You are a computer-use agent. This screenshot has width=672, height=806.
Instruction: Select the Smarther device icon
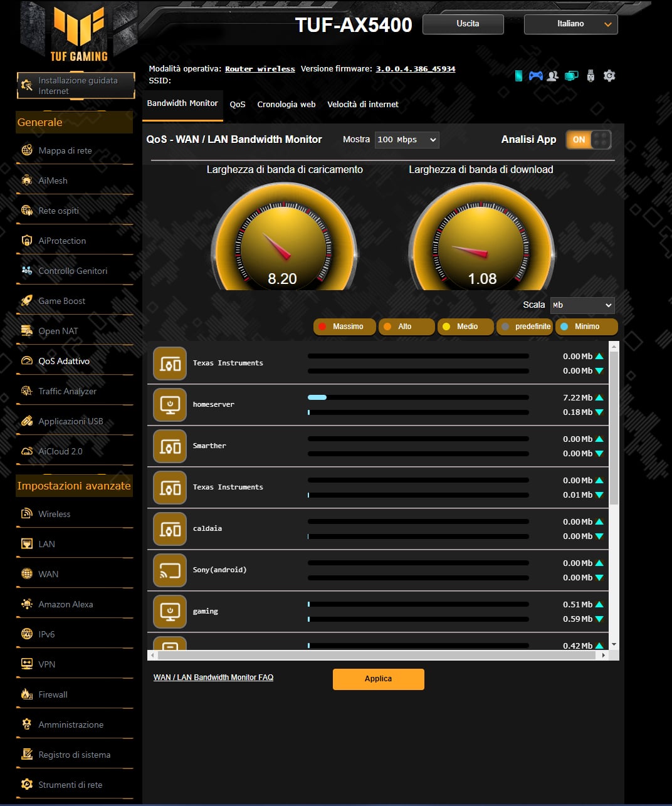point(170,446)
